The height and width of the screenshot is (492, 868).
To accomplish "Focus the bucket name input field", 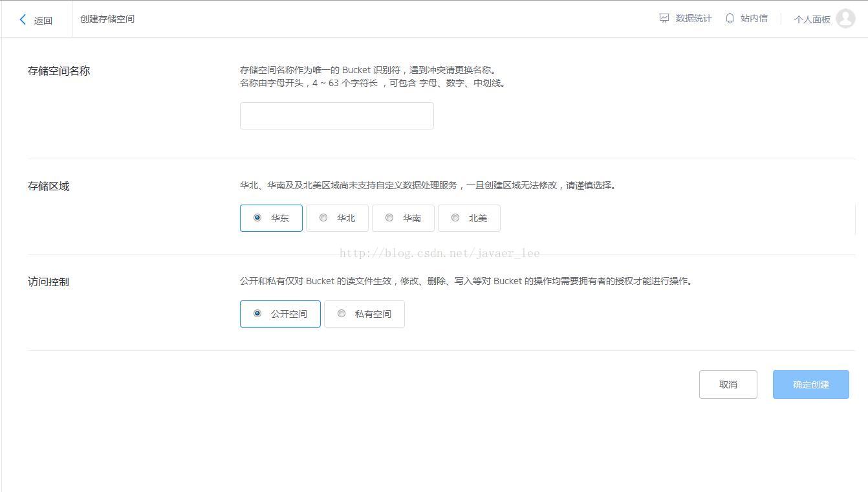I will (337, 116).
